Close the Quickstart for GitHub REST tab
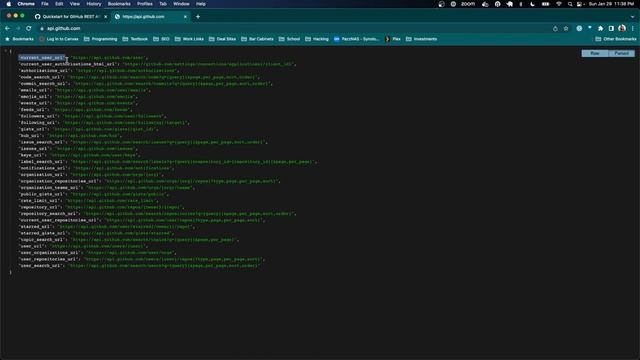The width and height of the screenshot is (640, 360). click(x=105, y=17)
